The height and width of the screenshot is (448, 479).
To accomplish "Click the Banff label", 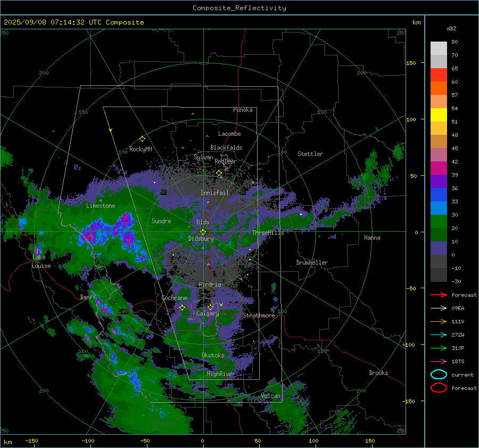I will click(x=88, y=297).
